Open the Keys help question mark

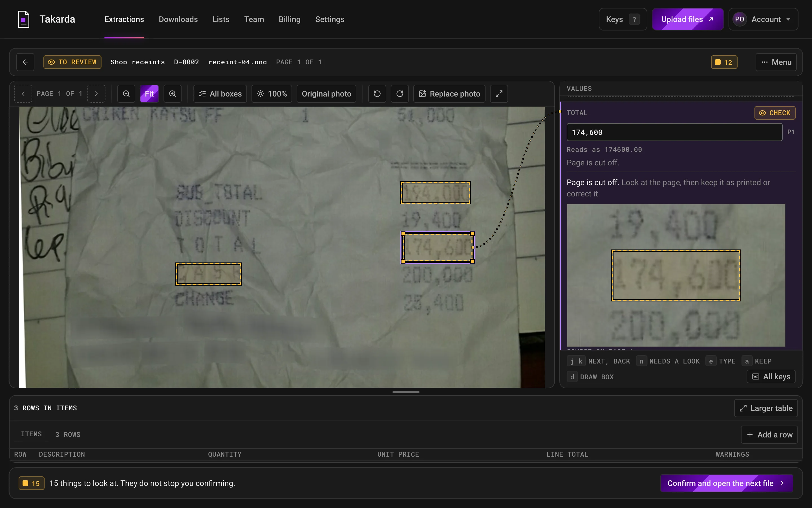[634, 19]
